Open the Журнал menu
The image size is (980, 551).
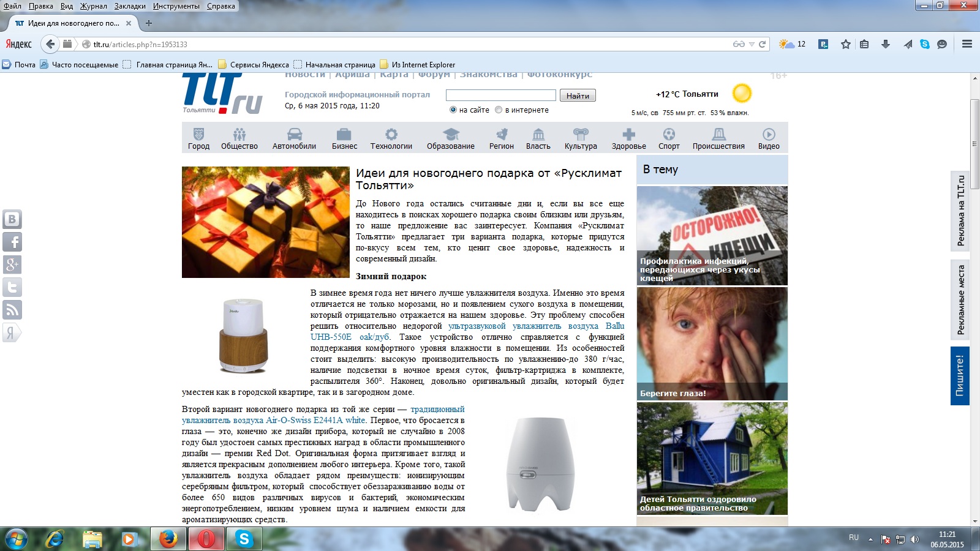pyautogui.click(x=93, y=6)
